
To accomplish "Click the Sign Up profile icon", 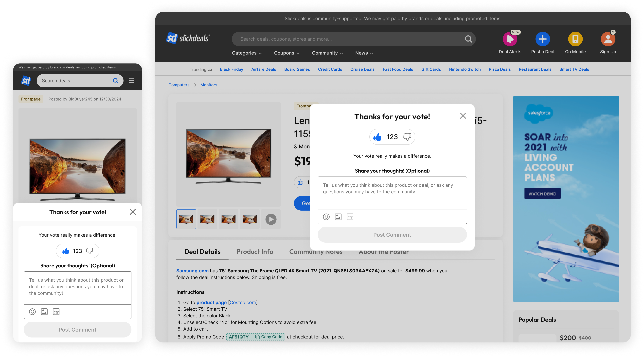I will tap(608, 39).
